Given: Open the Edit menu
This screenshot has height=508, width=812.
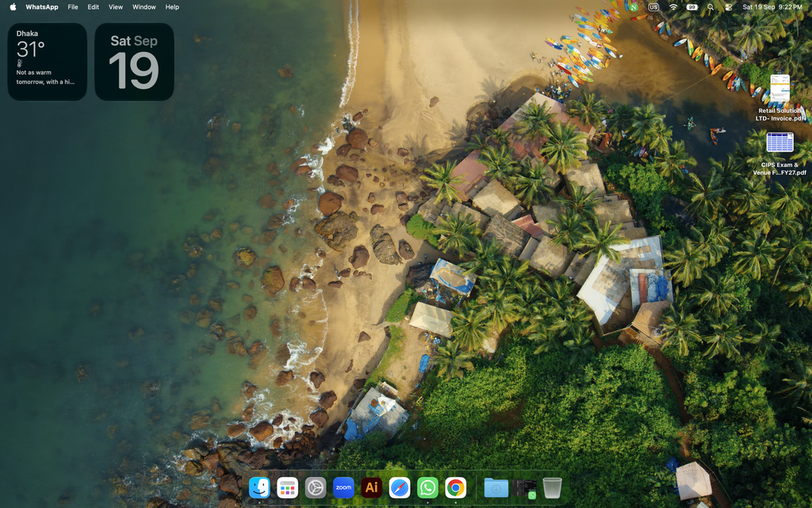Looking at the screenshot, I should coord(94,6).
